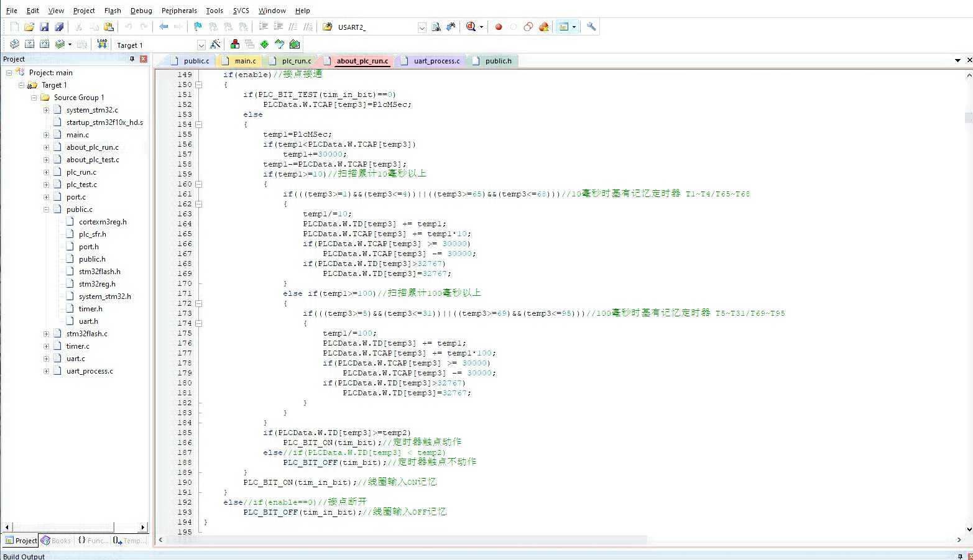Switch to the plc_run.c editor tab
The width and height of the screenshot is (973, 560).
click(290, 60)
